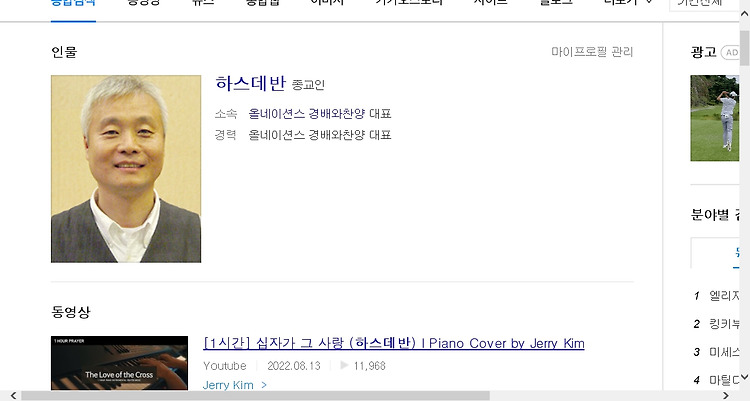Click the horizontal scrollbar left arrow

[13, 395]
